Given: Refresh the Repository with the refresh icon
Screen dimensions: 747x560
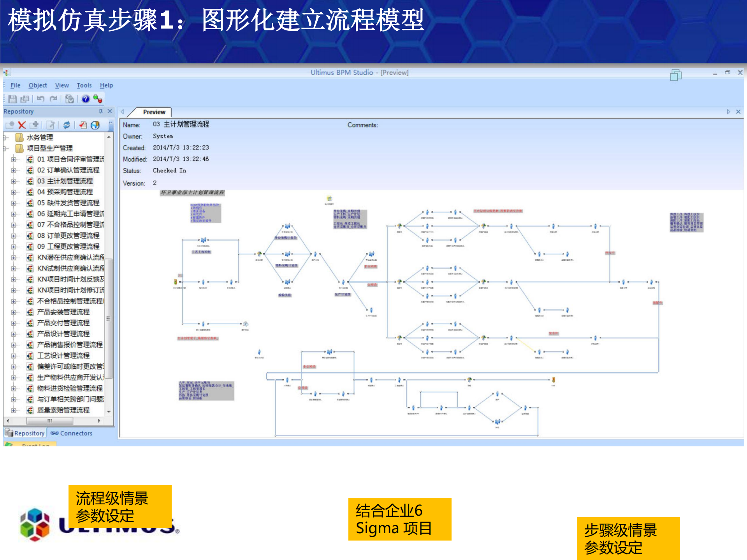Looking at the screenshot, I should pos(67,125).
